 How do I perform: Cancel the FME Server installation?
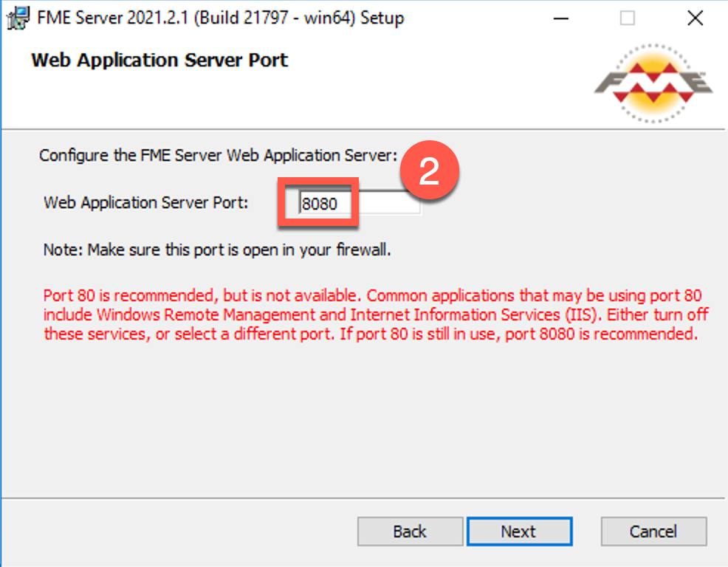[x=653, y=532]
